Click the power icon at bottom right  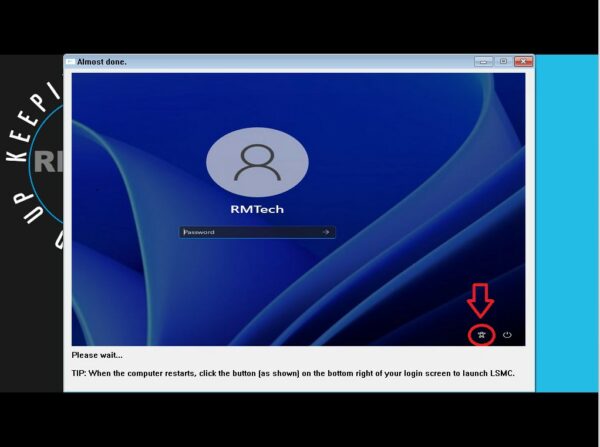click(507, 335)
